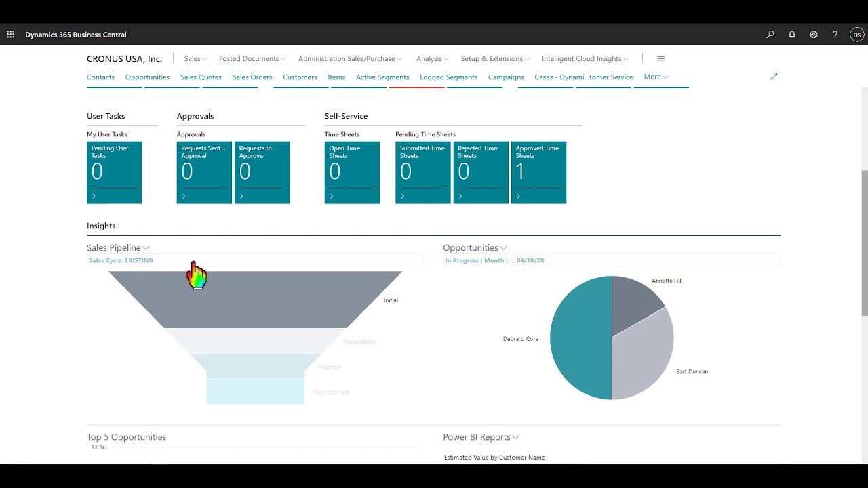Open Campaigns

click(506, 77)
